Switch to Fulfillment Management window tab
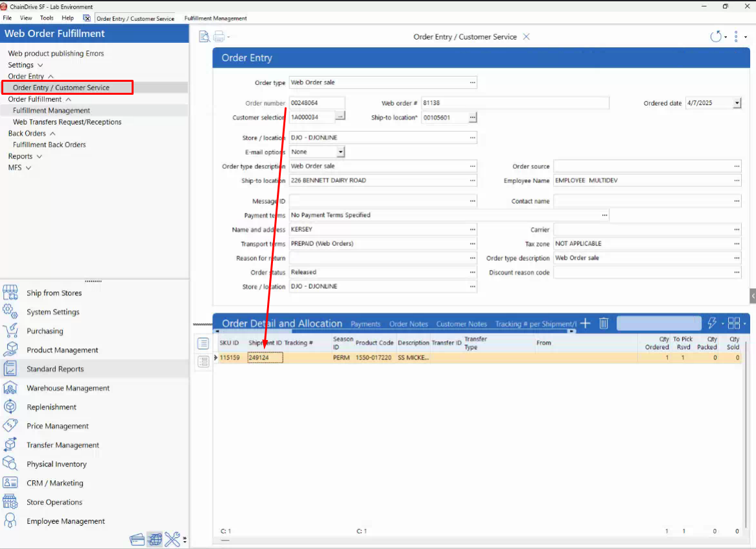The image size is (756, 549). click(215, 18)
